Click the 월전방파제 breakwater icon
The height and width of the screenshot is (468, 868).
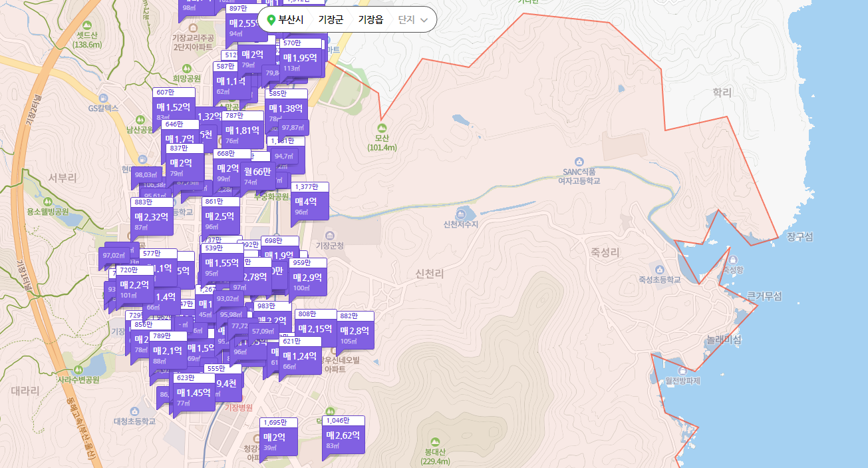pyautogui.click(x=682, y=370)
